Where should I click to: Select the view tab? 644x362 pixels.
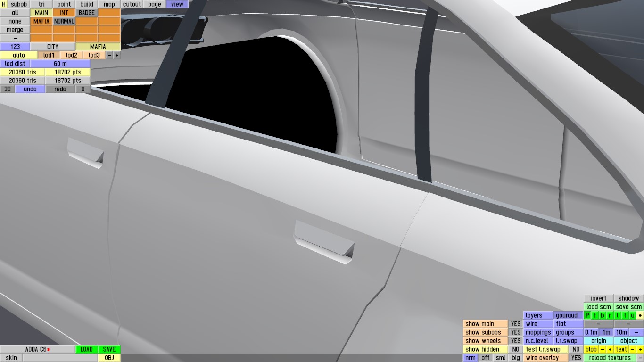[177, 4]
